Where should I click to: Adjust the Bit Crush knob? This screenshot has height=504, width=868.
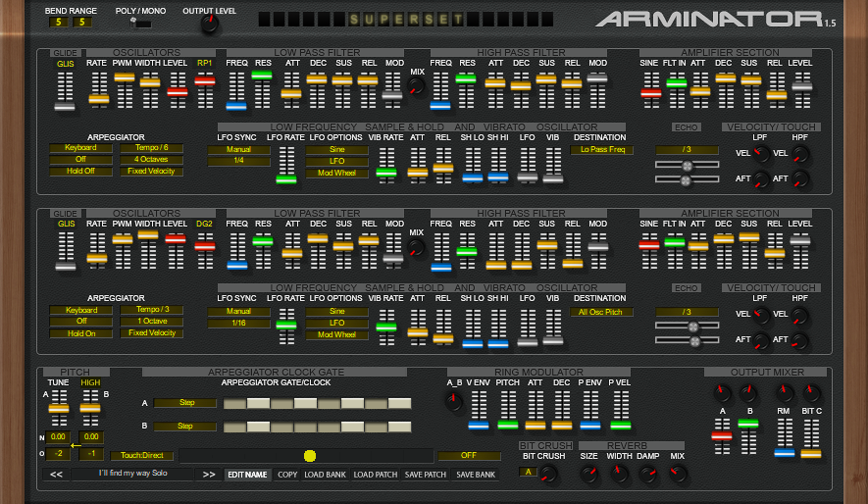(548, 473)
